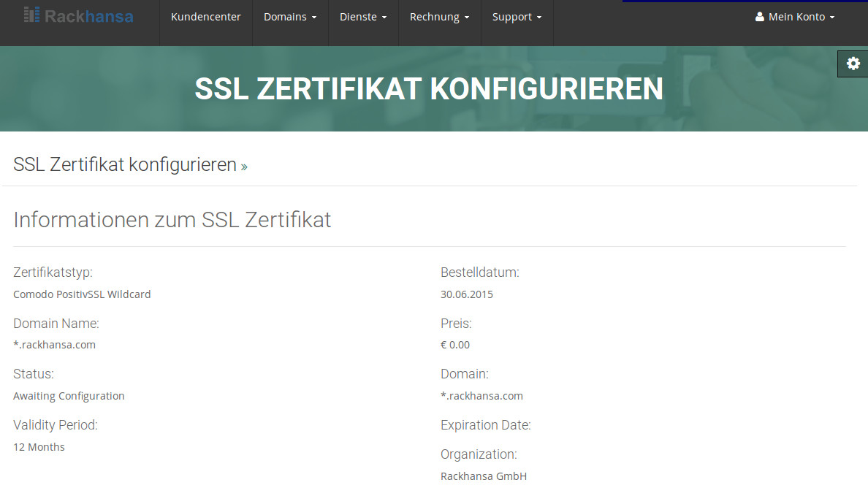Click the status text Awaiting Configuration
868x496 pixels.
pos(69,396)
